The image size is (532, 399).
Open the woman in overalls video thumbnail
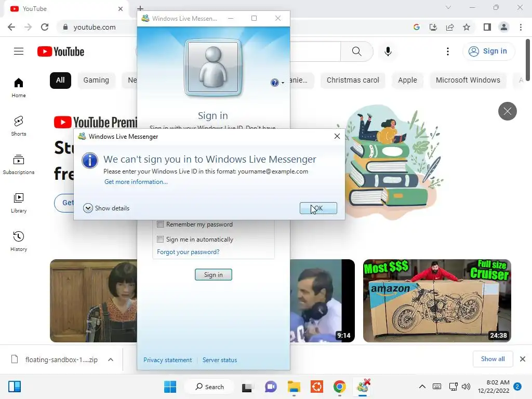94,301
